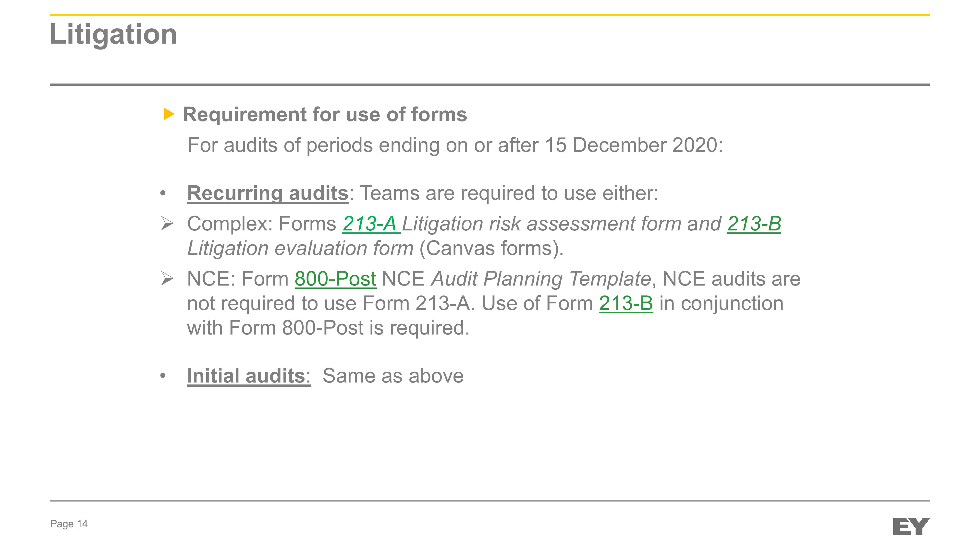Viewport: 980px width, 551px height.
Task: Click the 'Page 14' footer label
Action: point(69,524)
